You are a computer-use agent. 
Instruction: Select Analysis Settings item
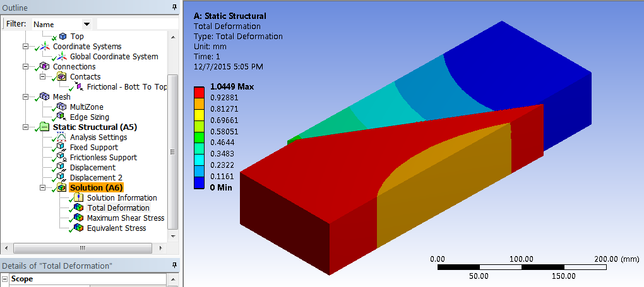pos(98,137)
